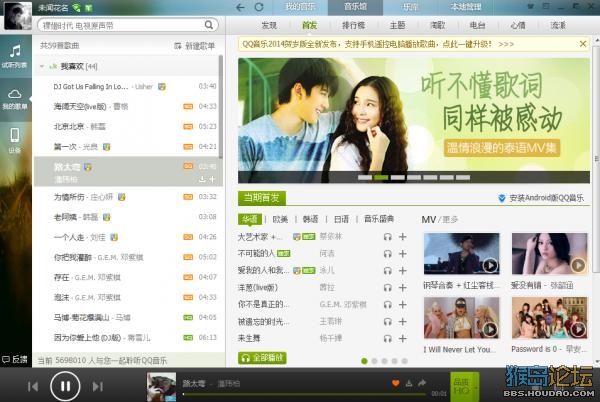Screen dimensions: 600x402
Task: Click plus icon on highlighted 路太弯 playlist row
Action: coord(212,179)
